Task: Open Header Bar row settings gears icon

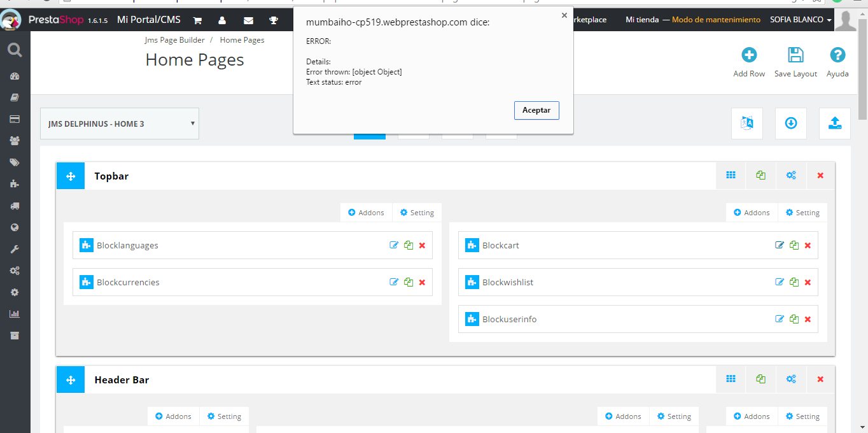Action: (791, 380)
